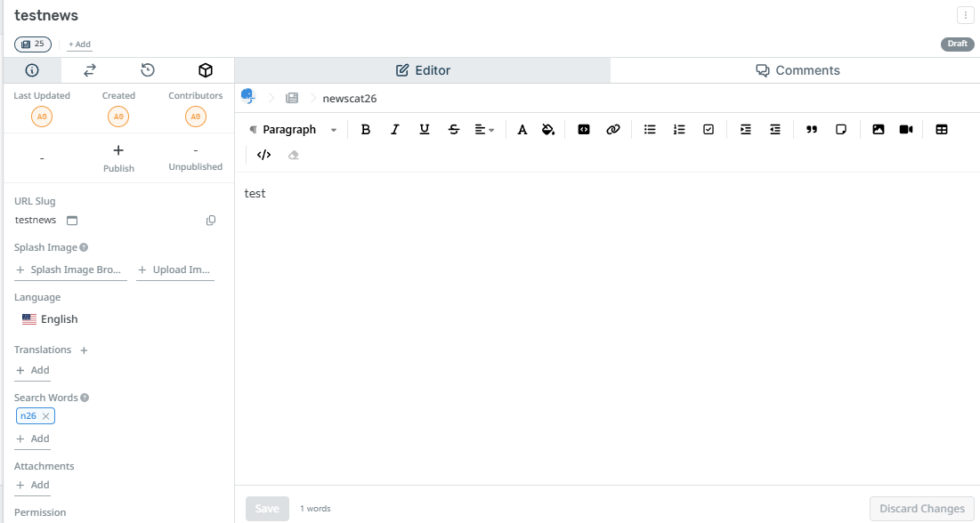Screen dimensions: 980x523
Task: Toggle underline formatting
Action: click(425, 130)
